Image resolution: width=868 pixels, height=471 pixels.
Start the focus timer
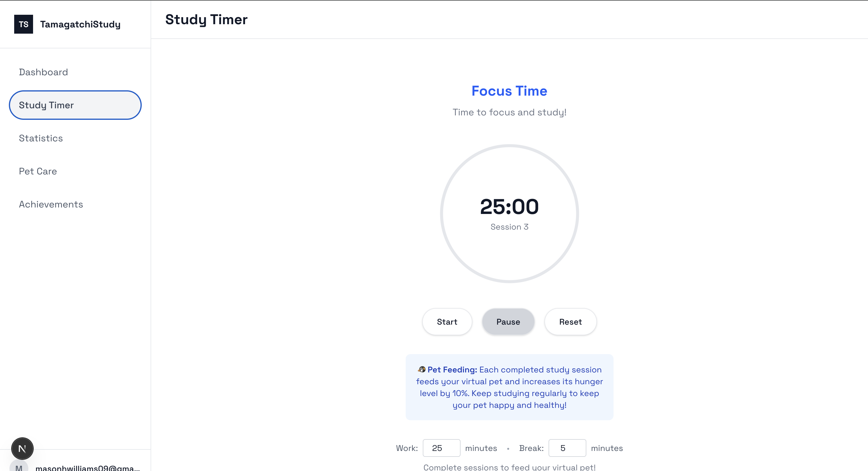tap(447, 321)
